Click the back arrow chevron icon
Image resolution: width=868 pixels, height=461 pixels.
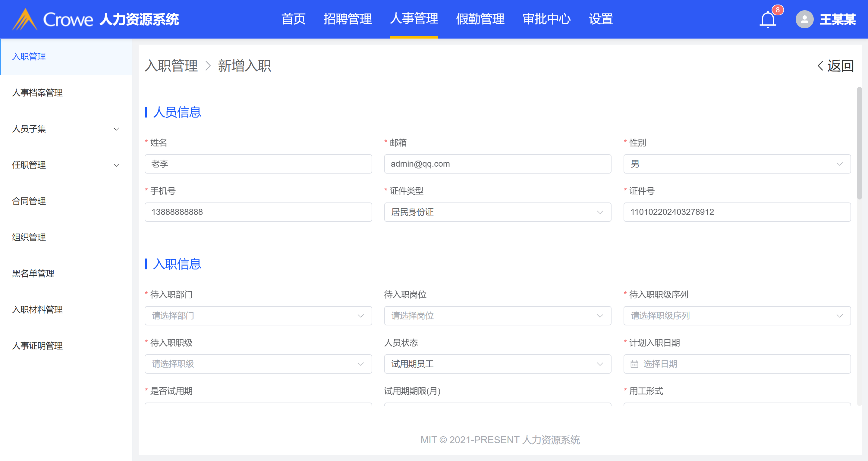coord(820,65)
